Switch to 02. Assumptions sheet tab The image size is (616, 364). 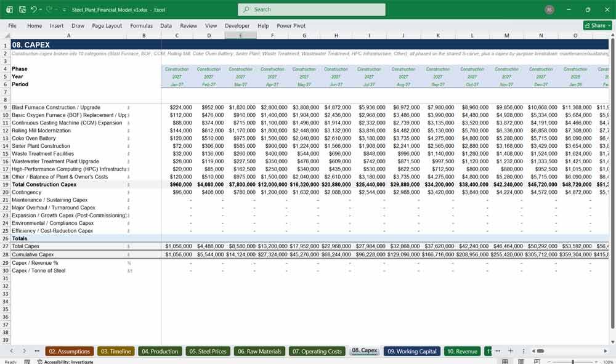pyautogui.click(x=70, y=352)
